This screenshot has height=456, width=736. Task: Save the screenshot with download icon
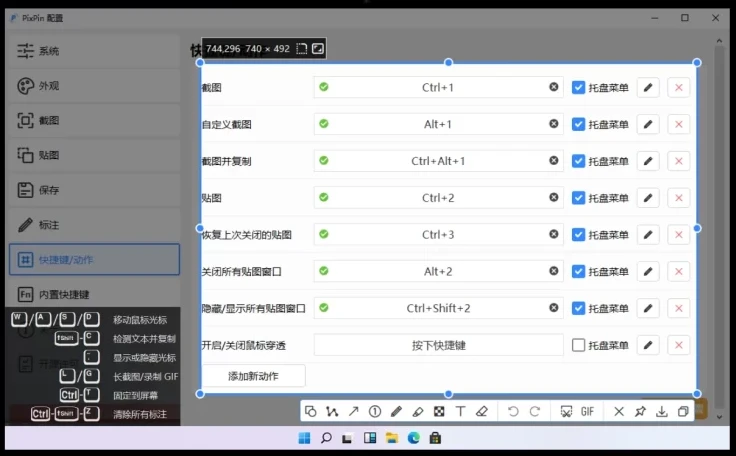tap(662, 412)
